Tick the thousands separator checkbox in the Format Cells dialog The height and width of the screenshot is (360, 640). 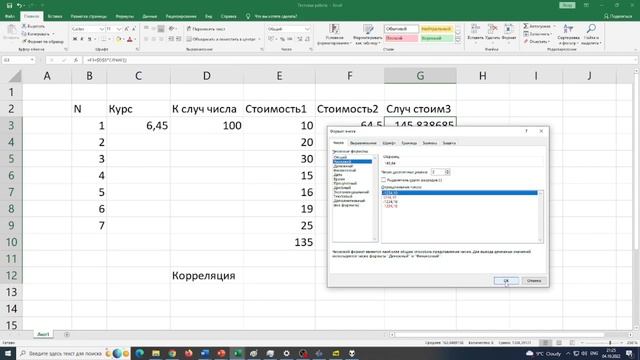coord(383,180)
